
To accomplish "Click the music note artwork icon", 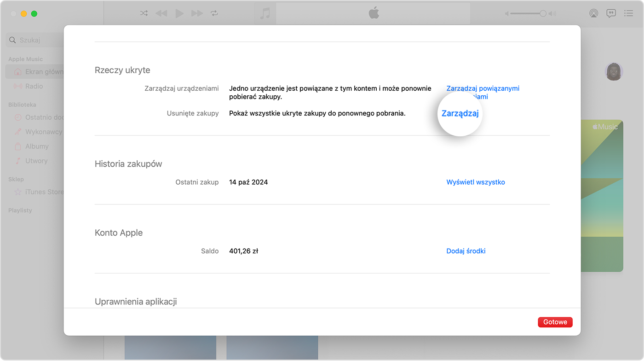I will tap(265, 13).
